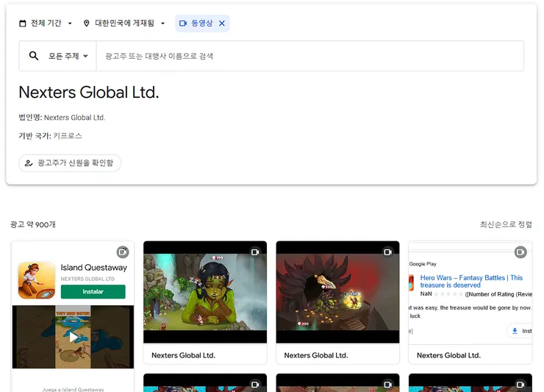Click the NEXTERS GLOBAL LTD publisher text

pos(87,279)
